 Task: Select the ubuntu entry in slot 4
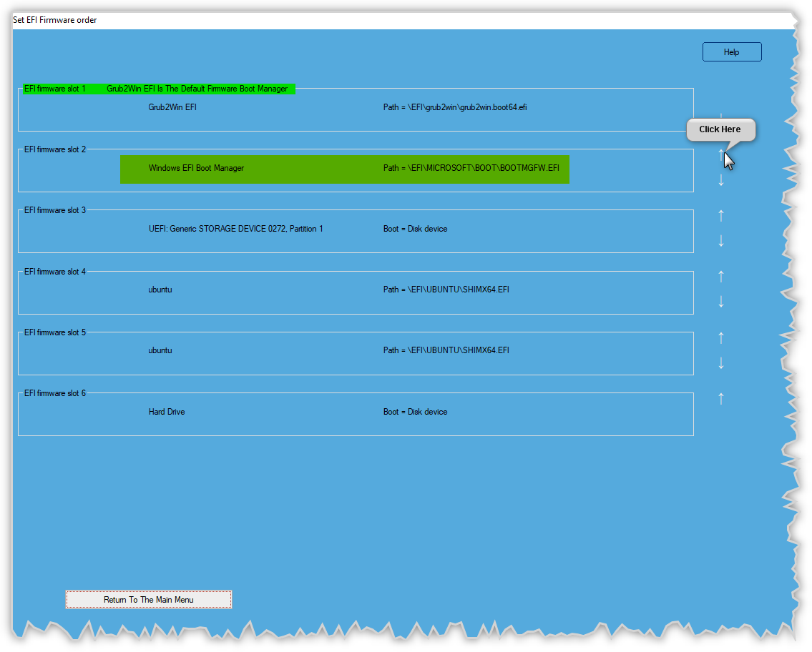160,290
